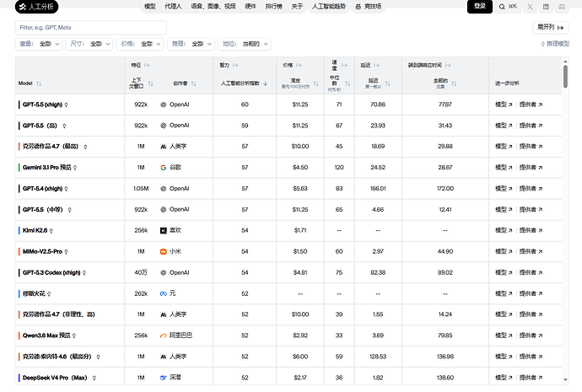Open 提供者 link for DeepSeek V4 Pro (Max)
The width and height of the screenshot is (582, 392).
point(531,378)
